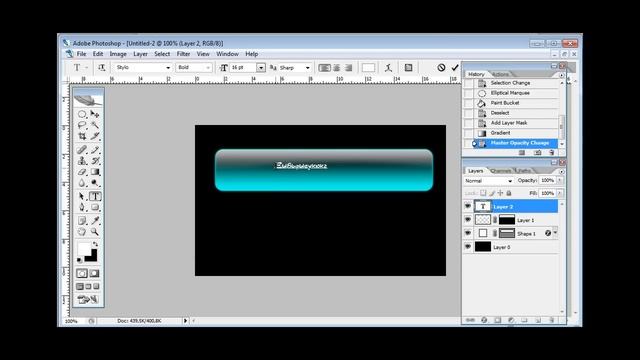Select the Lasso tool
Screen dimensions: 640x360
[82, 125]
